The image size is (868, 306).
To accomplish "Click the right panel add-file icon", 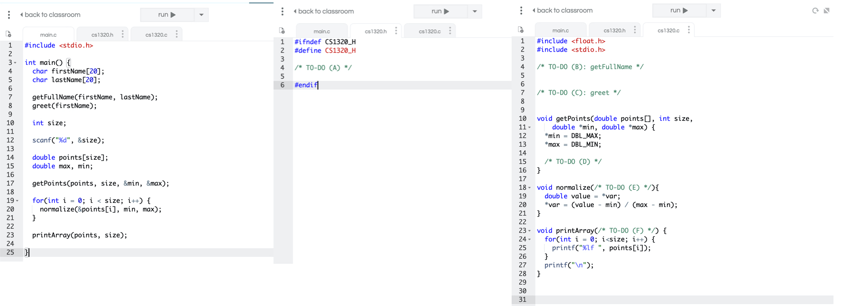I will click(521, 30).
